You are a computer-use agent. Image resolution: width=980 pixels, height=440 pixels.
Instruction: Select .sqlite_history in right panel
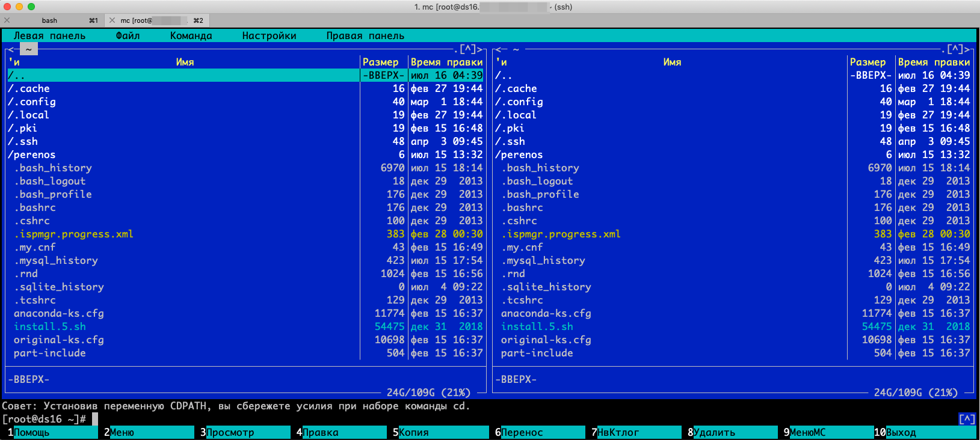[x=733, y=287]
